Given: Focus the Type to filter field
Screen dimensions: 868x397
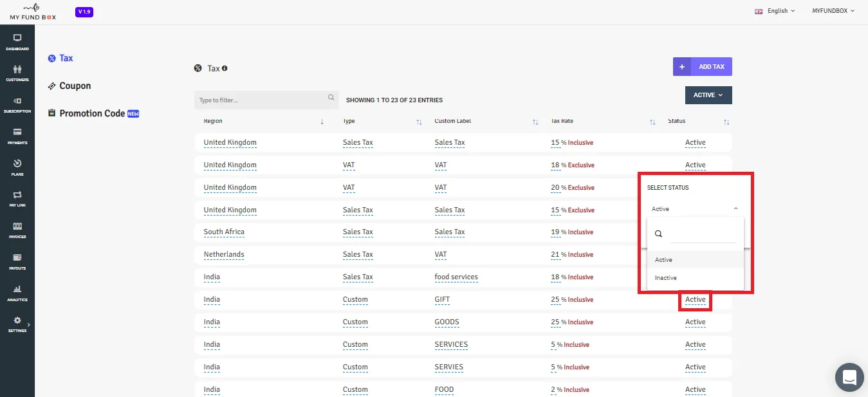Looking at the screenshot, I should [266, 100].
